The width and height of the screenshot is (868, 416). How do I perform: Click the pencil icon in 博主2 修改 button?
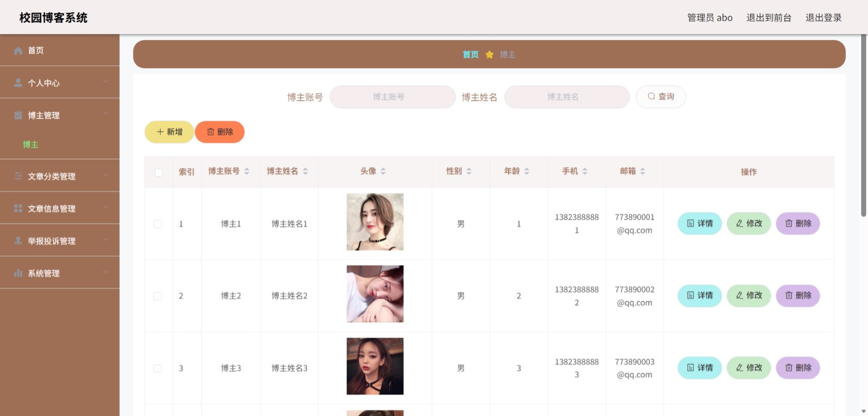tap(739, 295)
